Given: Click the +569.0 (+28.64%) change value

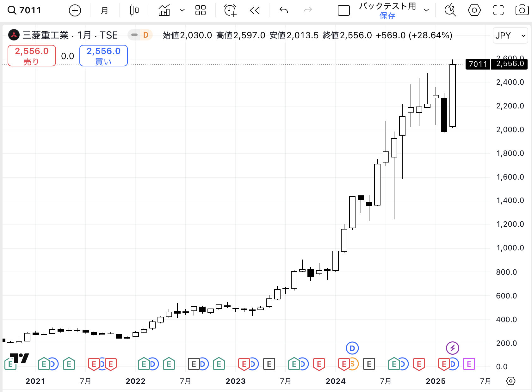Looking at the screenshot, I should (414, 35).
